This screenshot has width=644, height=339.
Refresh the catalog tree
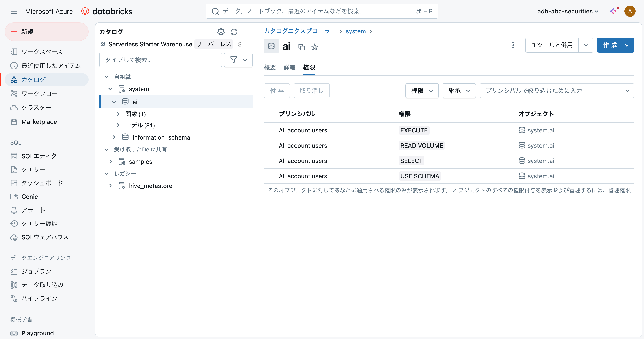coord(234,32)
